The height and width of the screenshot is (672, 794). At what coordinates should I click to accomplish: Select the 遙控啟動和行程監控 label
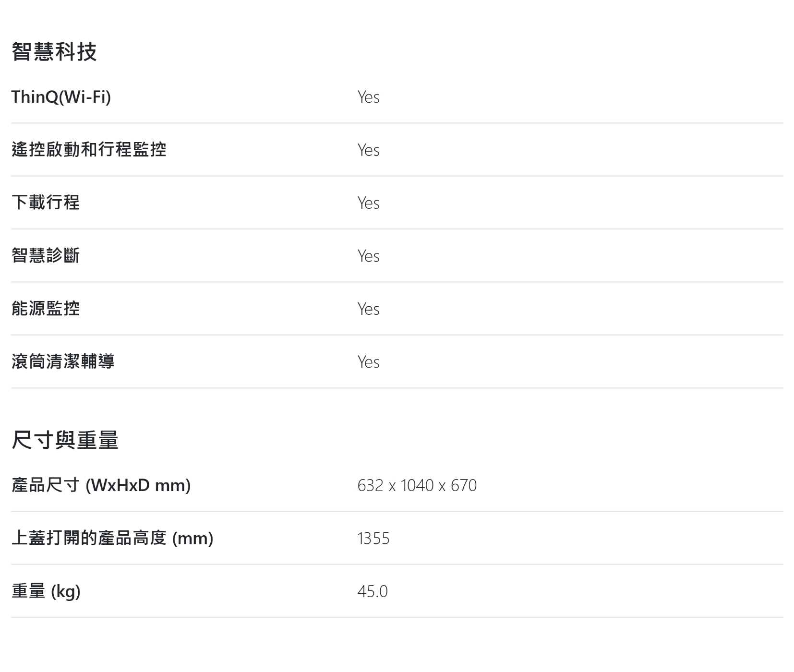[x=89, y=150]
